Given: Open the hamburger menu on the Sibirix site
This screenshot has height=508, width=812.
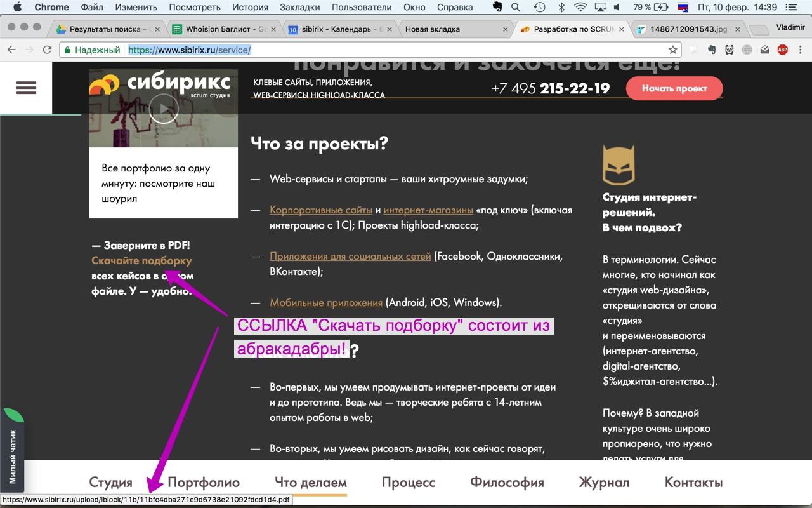Looking at the screenshot, I should click(26, 88).
